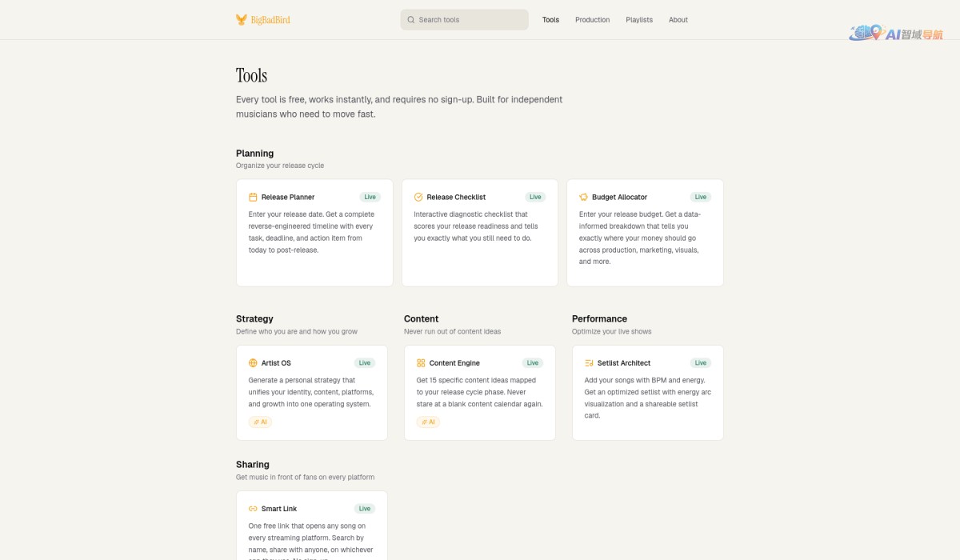Open the Setlist Architect tool title
The image size is (960, 560).
click(x=624, y=363)
